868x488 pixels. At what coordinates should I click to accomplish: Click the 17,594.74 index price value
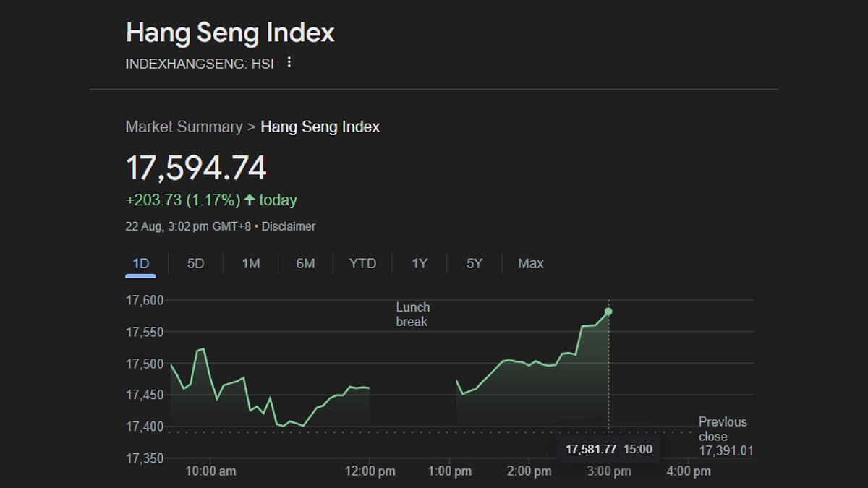click(196, 168)
